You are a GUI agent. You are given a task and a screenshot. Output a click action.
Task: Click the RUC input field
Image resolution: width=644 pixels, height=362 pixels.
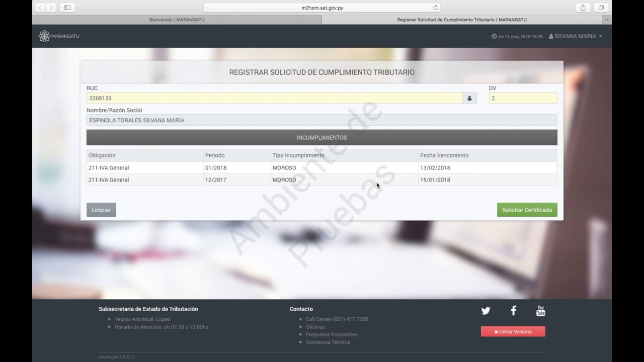click(x=274, y=99)
